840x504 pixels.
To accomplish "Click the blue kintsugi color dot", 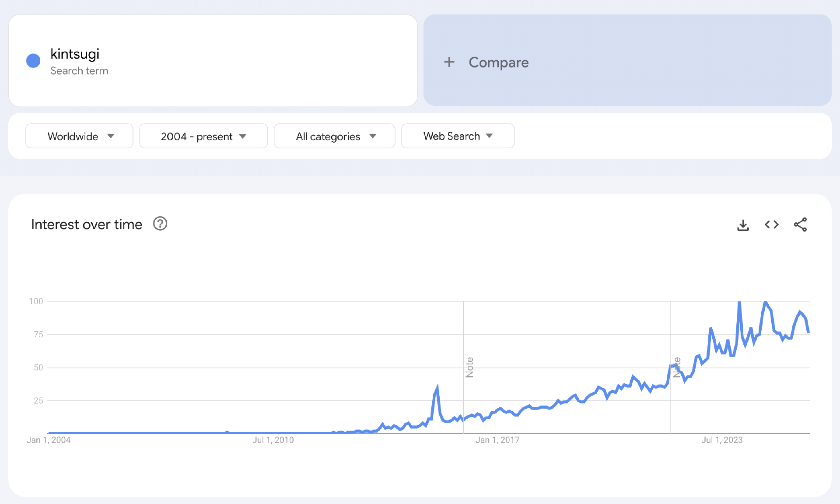I will [33, 61].
